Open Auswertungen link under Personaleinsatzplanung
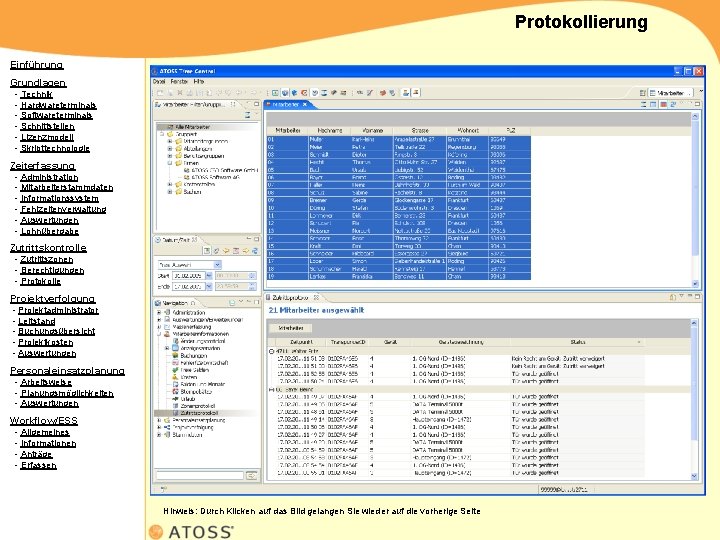This screenshot has height=540, width=720. point(49,403)
